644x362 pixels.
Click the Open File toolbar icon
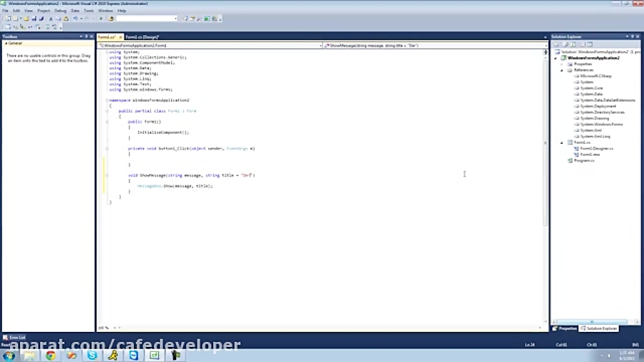[x=26, y=19]
